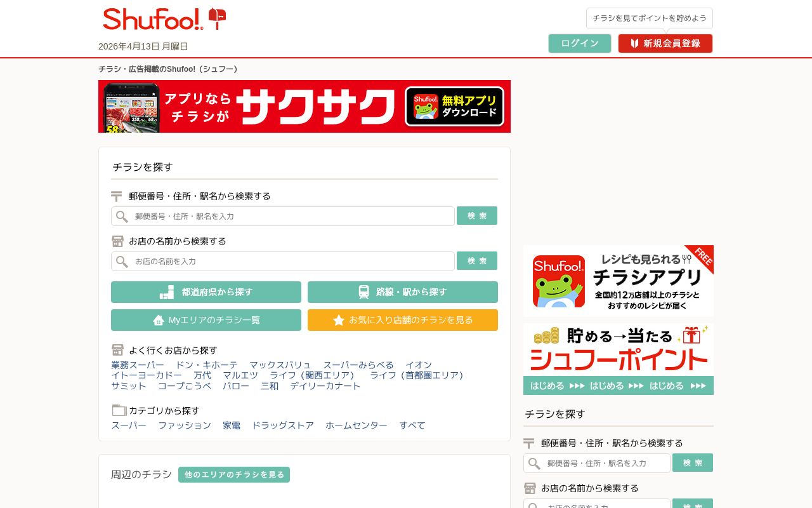Click the 無料アプリ ダウンロード button in banner
Viewport: 812px width, 508px height.
coord(454,107)
